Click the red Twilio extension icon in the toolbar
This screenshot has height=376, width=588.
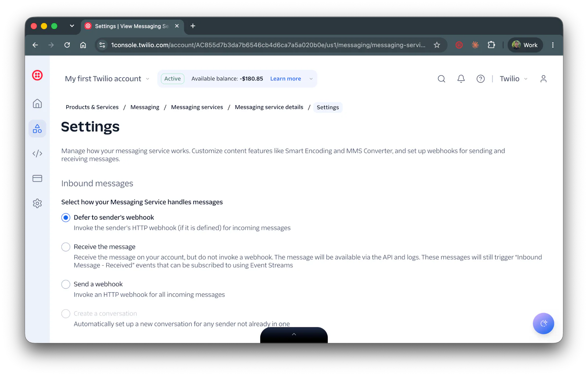pos(459,45)
